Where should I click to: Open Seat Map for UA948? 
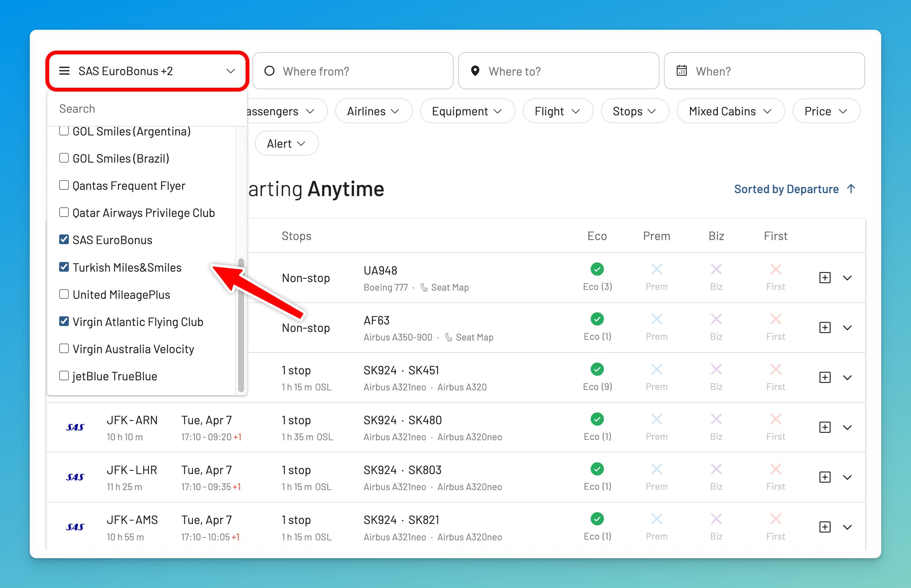tap(444, 288)
